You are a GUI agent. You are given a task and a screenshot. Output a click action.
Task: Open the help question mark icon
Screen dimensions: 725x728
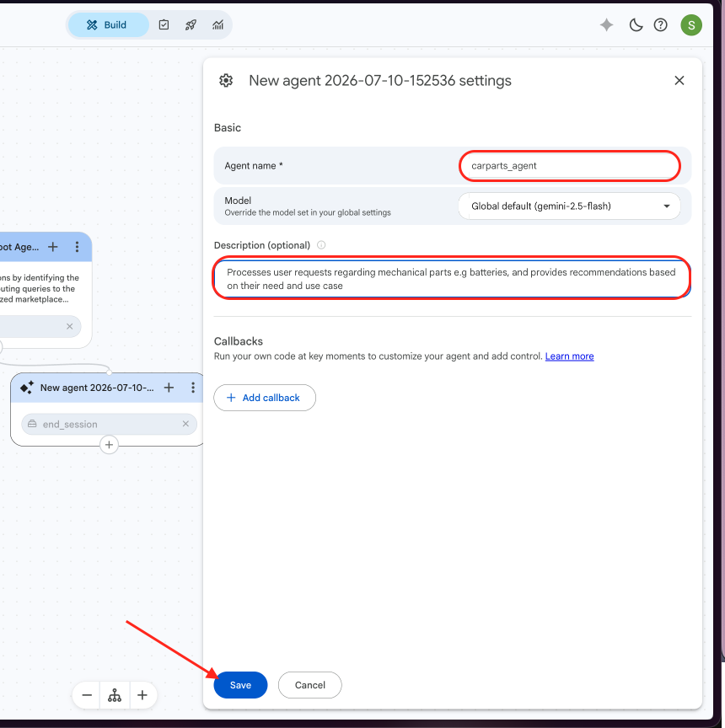660,25
